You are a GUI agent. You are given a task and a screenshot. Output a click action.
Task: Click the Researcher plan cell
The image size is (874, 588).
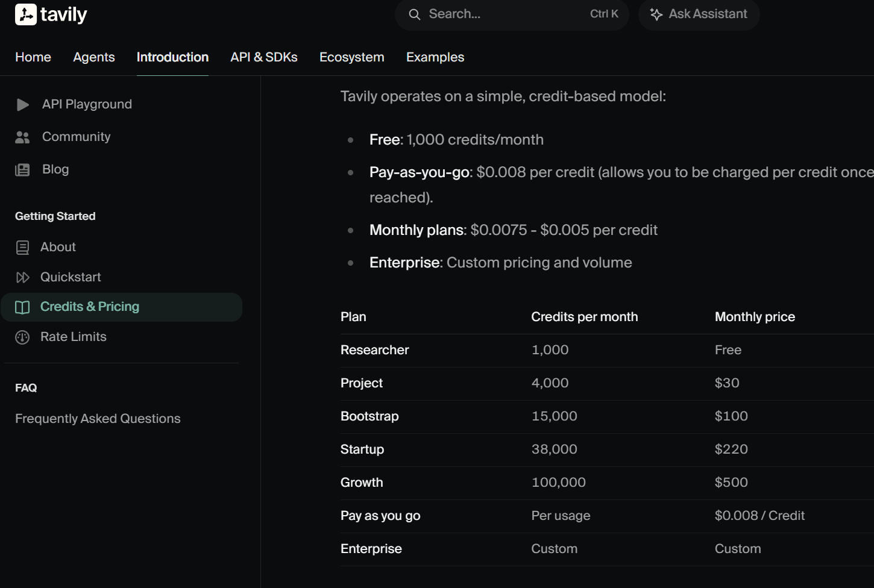point(375,350)
